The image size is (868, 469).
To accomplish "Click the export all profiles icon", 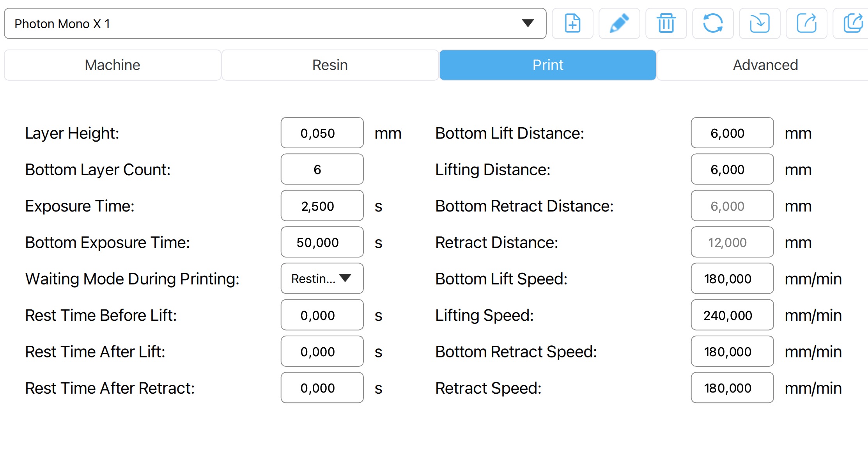I will pos(852,23).
